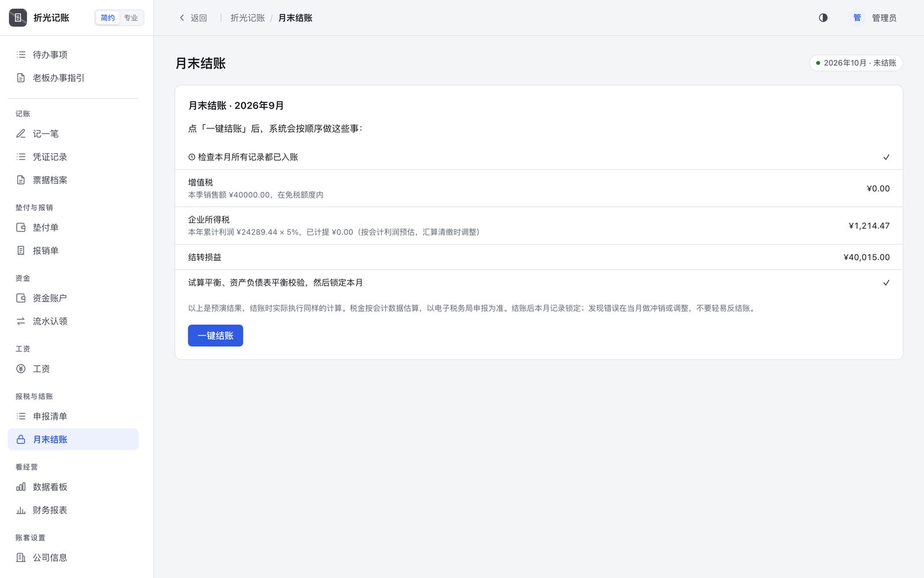Select the 增值税 row label
The width and height of the screenshot is (924, 578).
point(200,182)
